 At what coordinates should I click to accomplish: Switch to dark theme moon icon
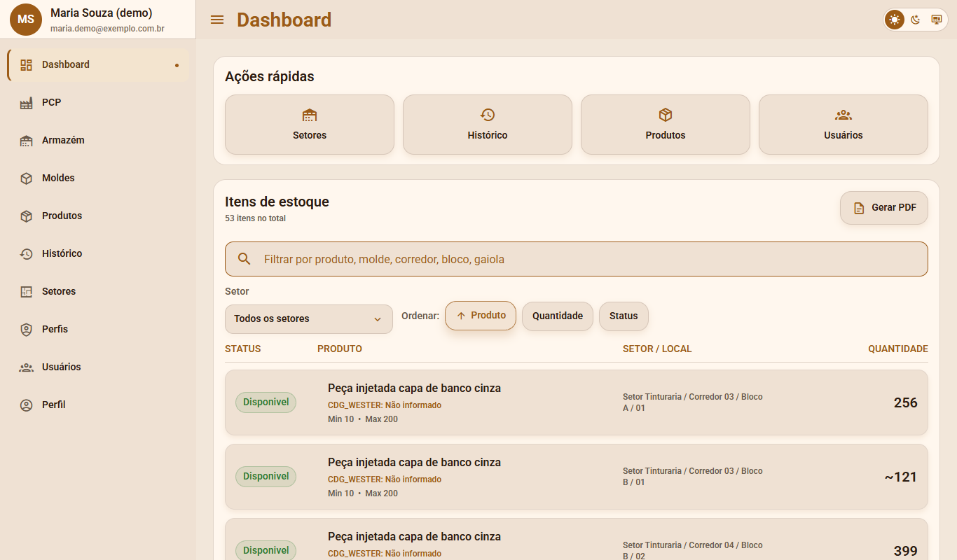pyautogui.click(x=916, y=20)
